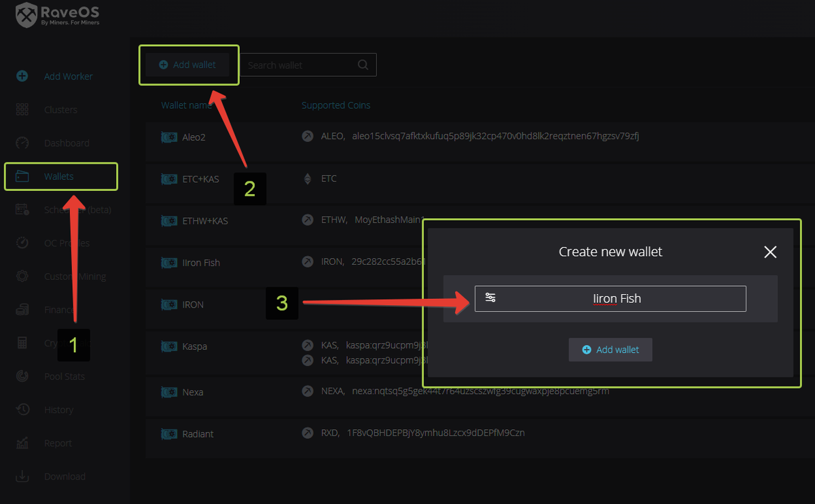Click the RXD coin icon

308,433
